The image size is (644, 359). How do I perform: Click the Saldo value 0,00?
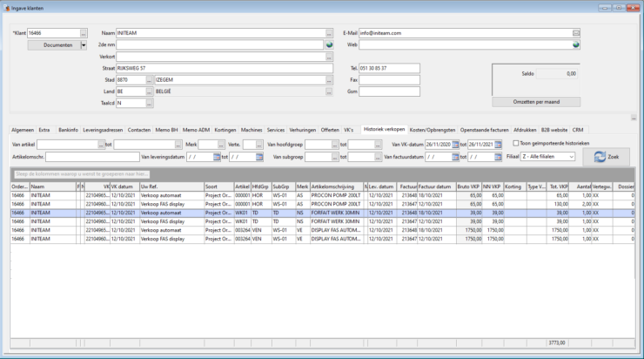[x=557, y=74]
